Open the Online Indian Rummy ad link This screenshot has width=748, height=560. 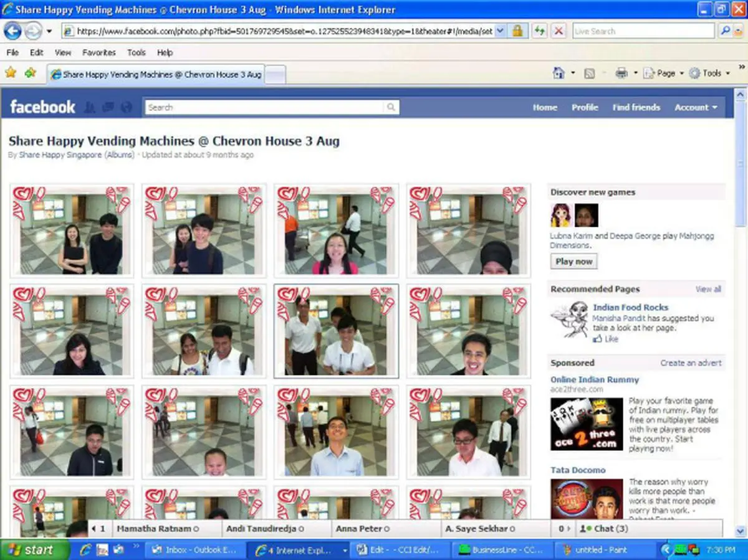coord(595,379)
